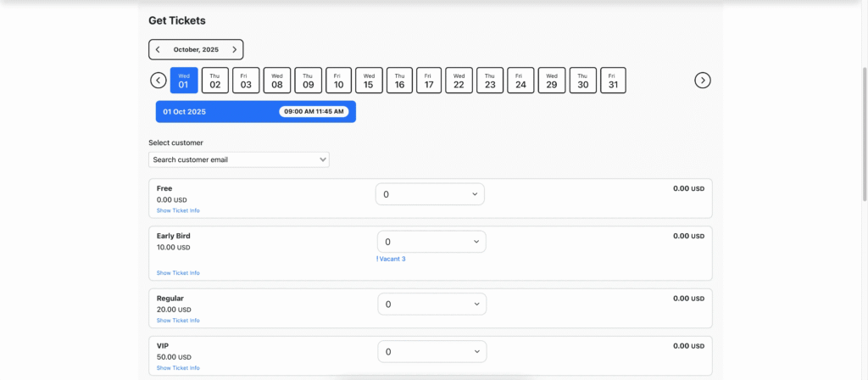Viewport: 868px width, 380px height.
Task: Show Ticket Info for Regular ticket
Action: pyautogui.click(x=178, y=321)
